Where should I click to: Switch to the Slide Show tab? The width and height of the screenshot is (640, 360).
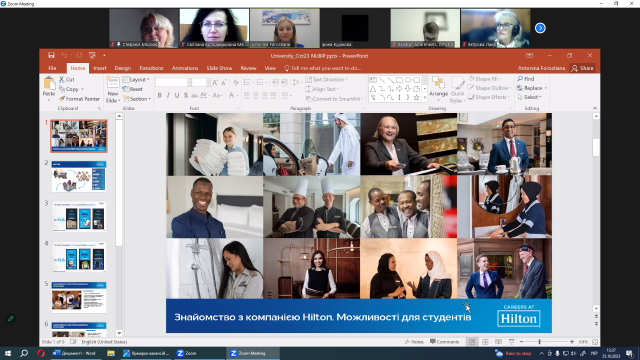[219, 68]
